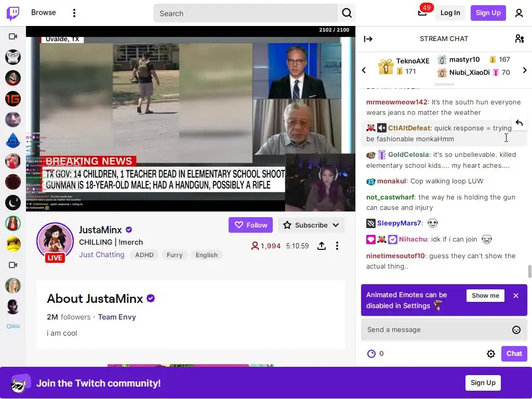Screen dimensions: 532x399
Task: Send message with the Chat button
Action: (514, 354)
